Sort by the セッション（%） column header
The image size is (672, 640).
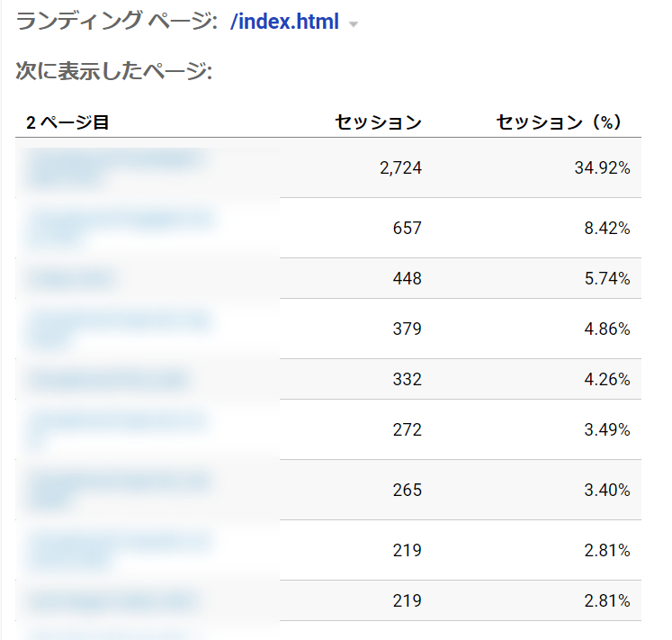pos(560,122)
